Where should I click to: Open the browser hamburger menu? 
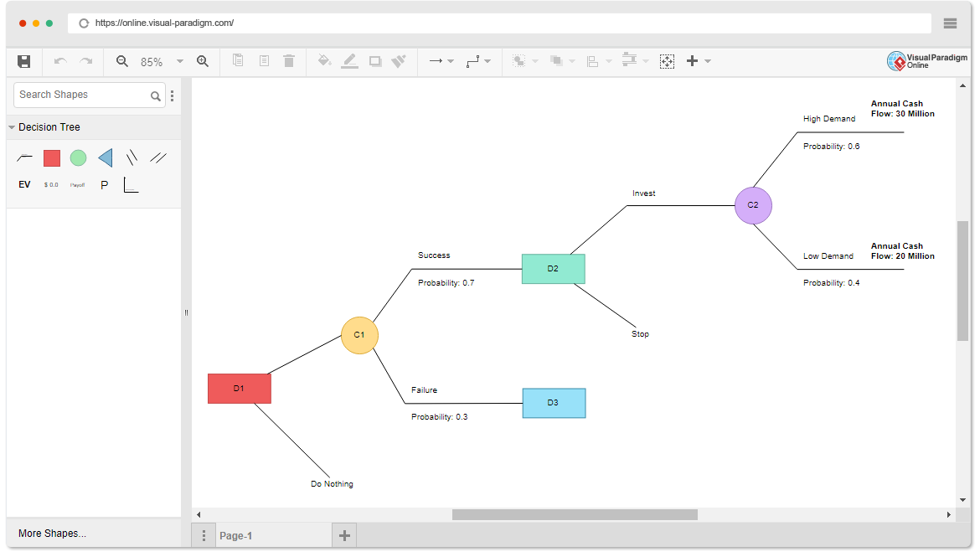tap(950, 23)
